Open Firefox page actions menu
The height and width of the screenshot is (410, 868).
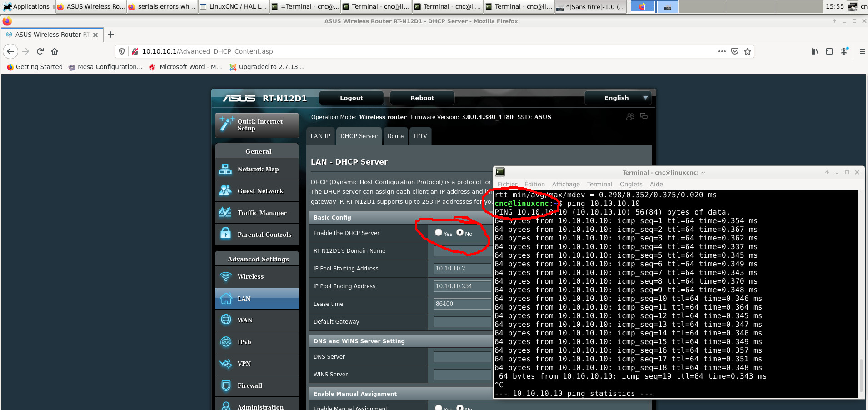tap(722, 51)
